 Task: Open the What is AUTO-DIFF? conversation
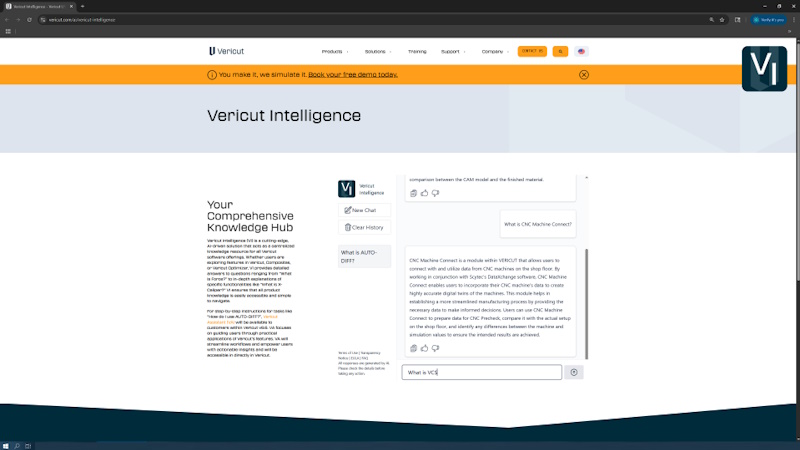[x=364, y=257]
